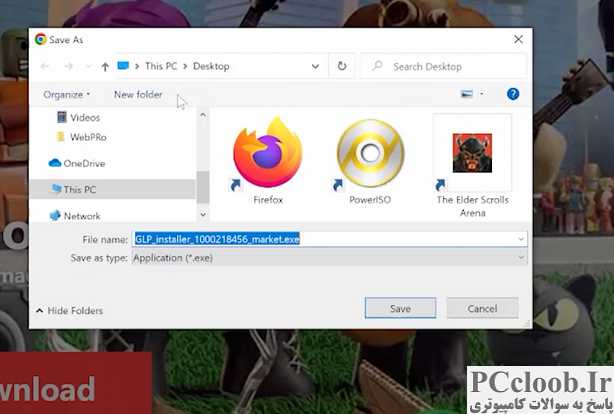
Task: Click navigation pane scroll down arrow
Action: (x=203, y=214)
